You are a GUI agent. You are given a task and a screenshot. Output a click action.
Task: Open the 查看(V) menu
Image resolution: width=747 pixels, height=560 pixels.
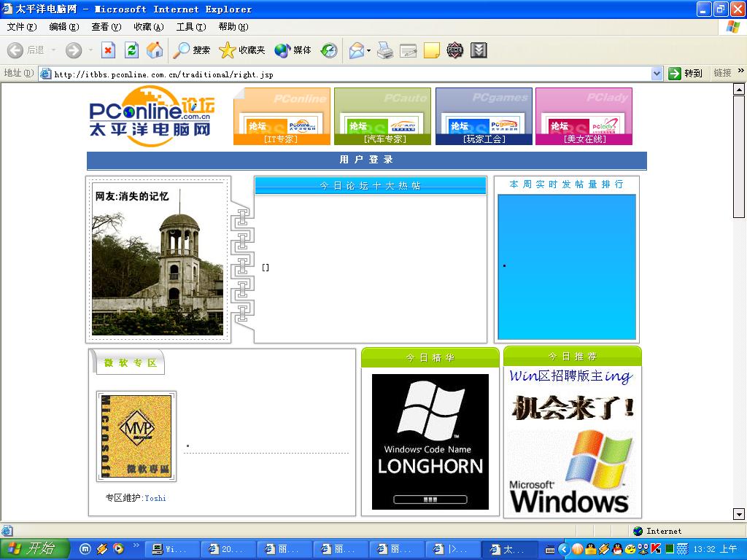click(x=107, y=27)
